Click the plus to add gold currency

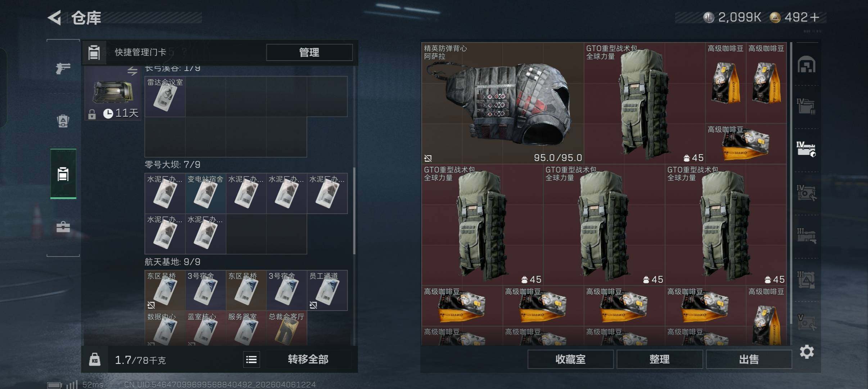click(814, 17)
